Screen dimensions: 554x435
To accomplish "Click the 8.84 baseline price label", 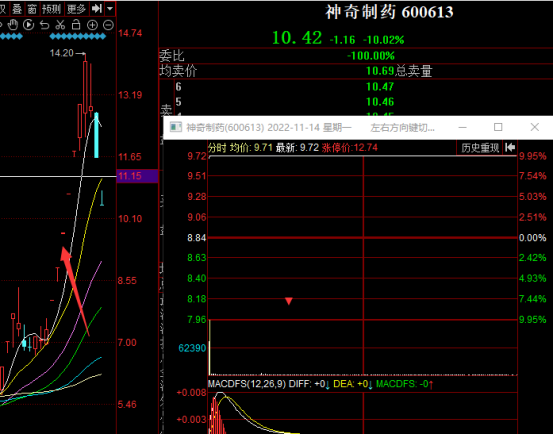I will tap(196, 238).
